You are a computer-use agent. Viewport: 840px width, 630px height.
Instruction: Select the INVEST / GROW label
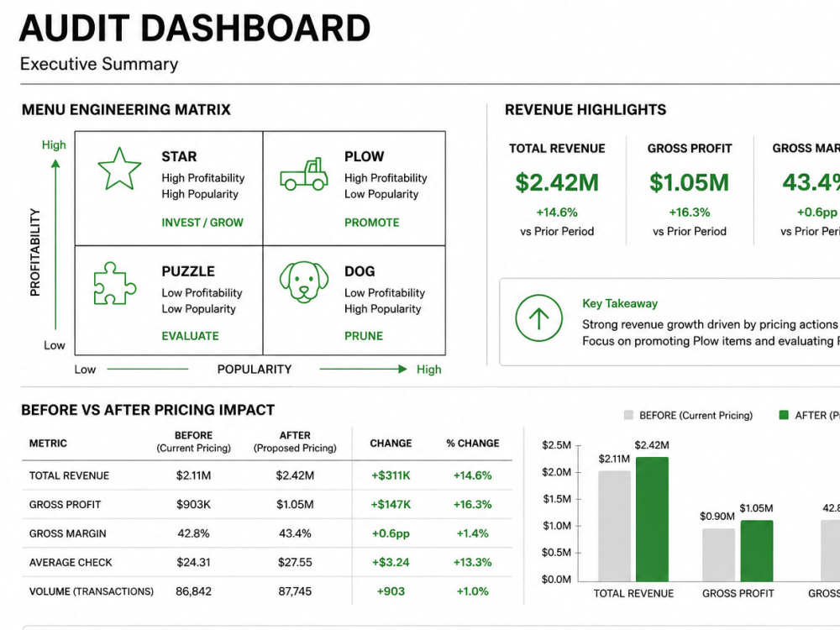point(202,223)
